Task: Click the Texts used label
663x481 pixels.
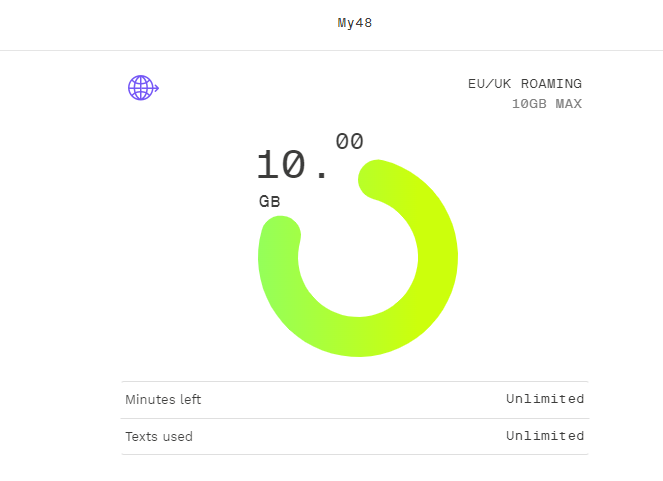Action: (159, 437)
